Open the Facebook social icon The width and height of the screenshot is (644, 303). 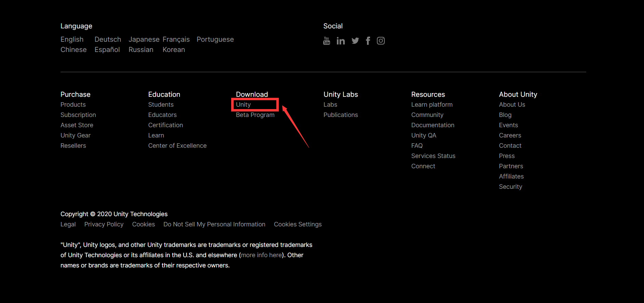click(368, 41)
